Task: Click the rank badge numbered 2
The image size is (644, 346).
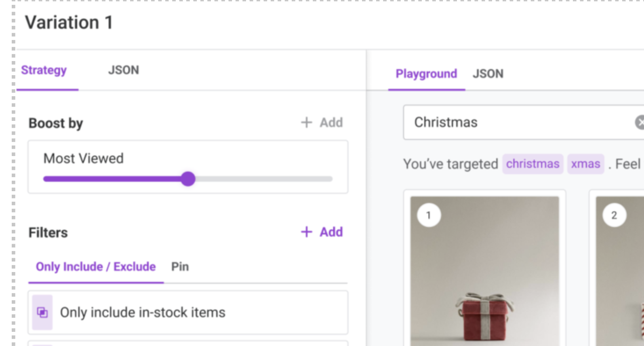Action: (x=614, y=215)
